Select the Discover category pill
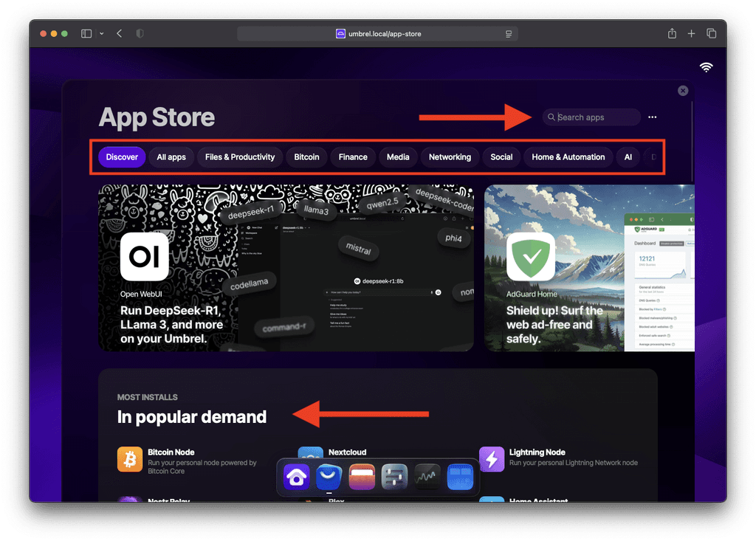 click(x=121, y=156)
